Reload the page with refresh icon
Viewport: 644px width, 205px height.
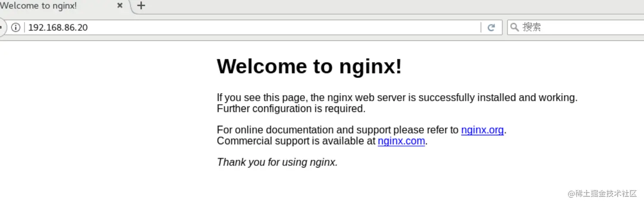click(491, 28)
